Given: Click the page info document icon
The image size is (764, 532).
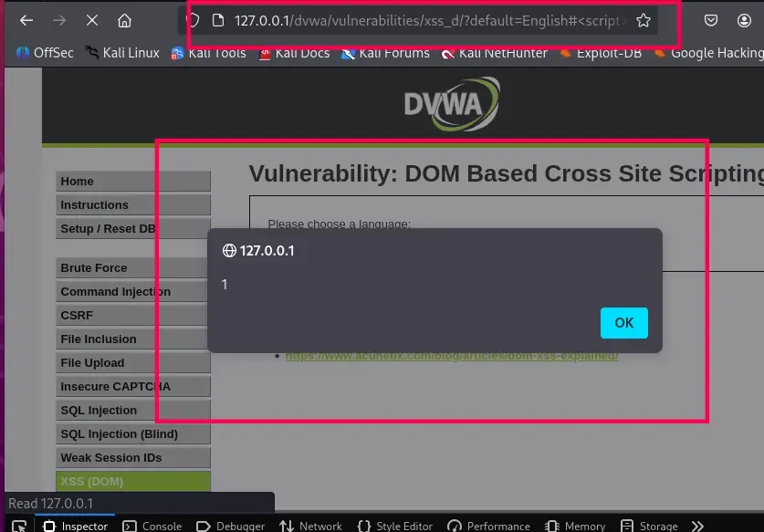Looking at the screenshot, I should click(218, 20).
